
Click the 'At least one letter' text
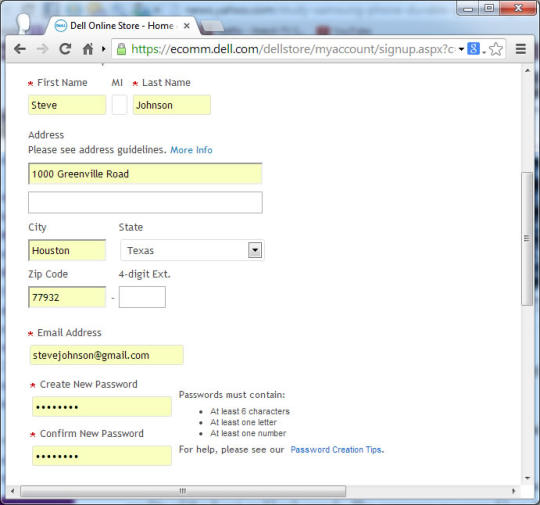(x=243, y=422)
